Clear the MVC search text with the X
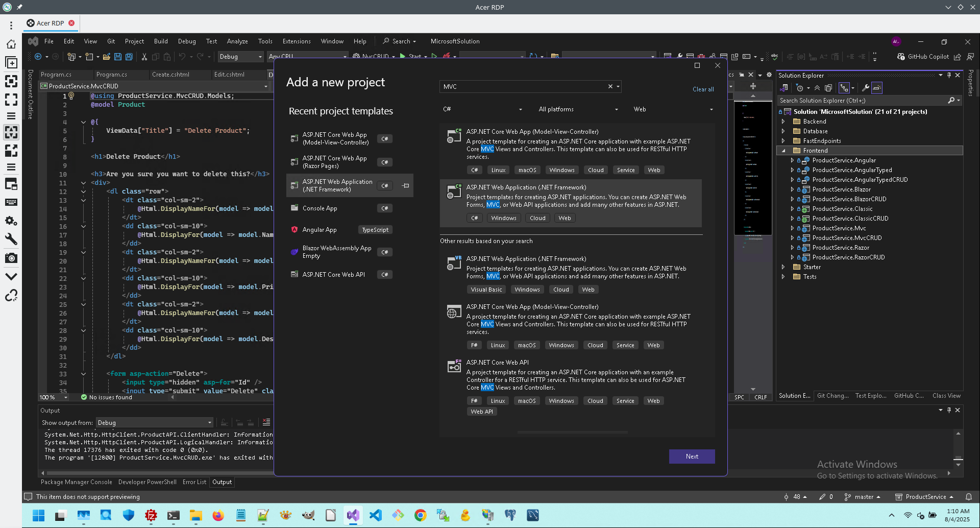The image size is (980, 528). (x=610, y=87)
